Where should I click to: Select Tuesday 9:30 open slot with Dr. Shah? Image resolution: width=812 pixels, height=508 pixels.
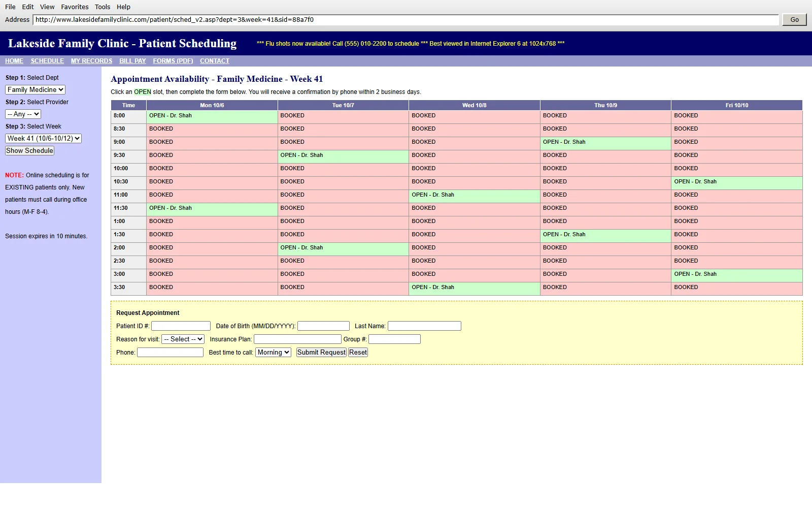tap(343, 156)
